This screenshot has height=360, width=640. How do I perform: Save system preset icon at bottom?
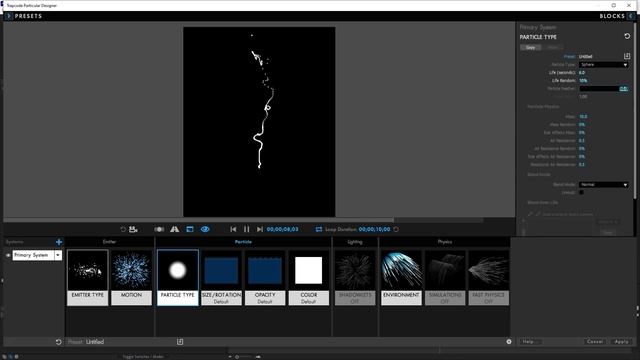click(180, 342)
